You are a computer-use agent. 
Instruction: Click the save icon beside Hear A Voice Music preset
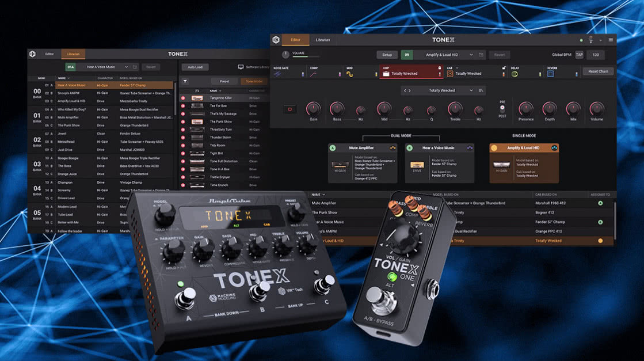tap(135, 67)
